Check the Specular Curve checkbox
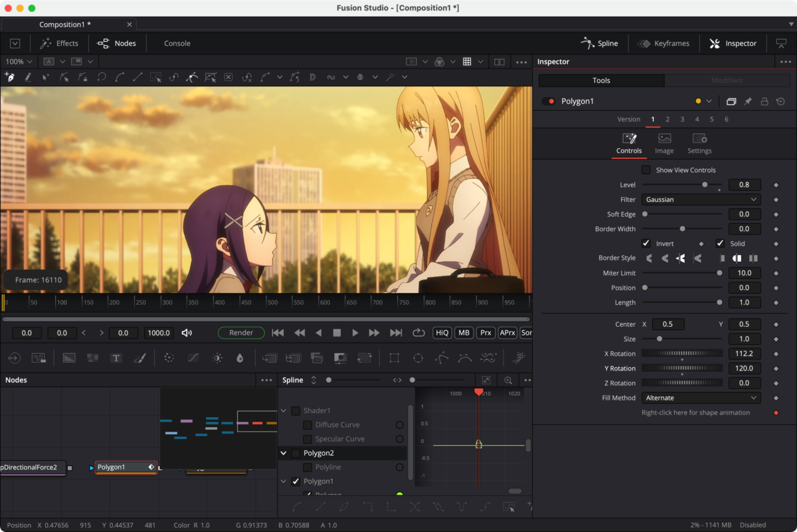The width and height of the screenshot is (797, 532). coord(308,439)
